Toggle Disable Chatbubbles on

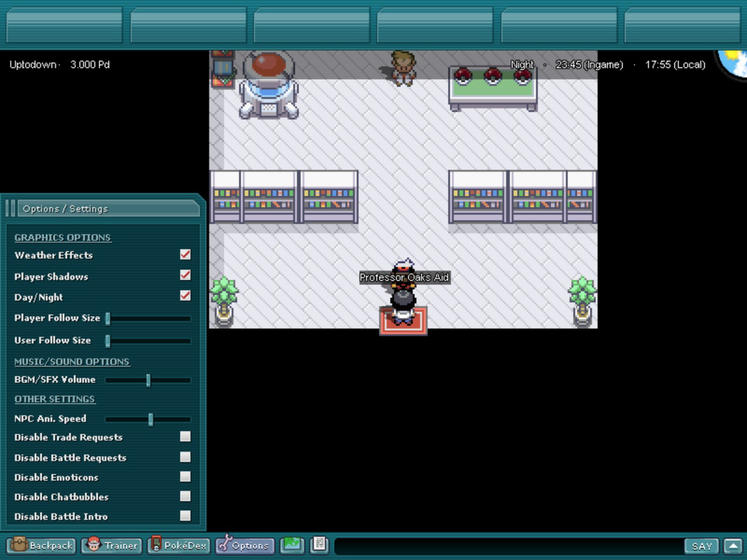coord(186,496)
